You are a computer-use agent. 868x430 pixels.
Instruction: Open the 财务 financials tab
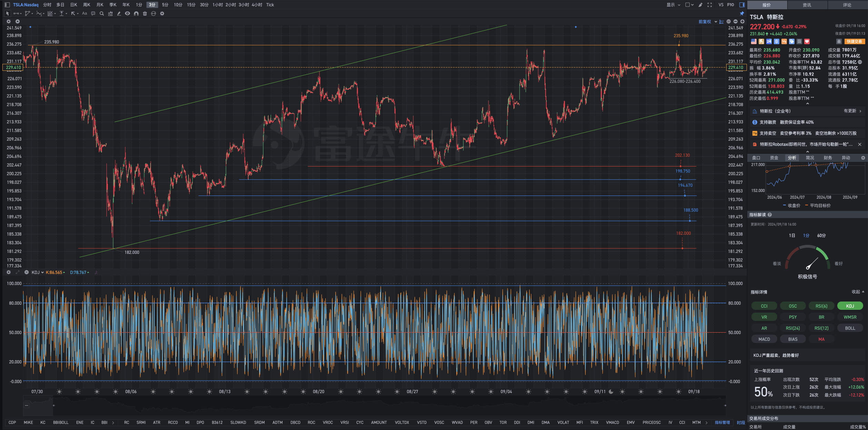tap(828, 158)
